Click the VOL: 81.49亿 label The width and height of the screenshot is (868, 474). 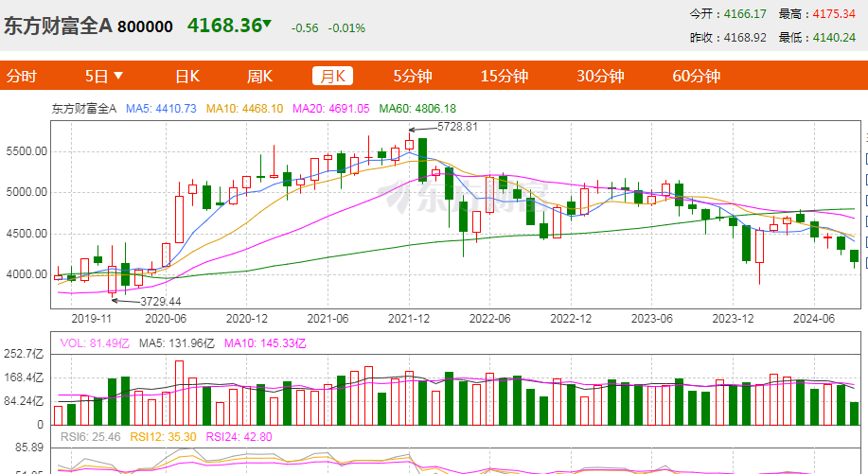coord(95,343)
